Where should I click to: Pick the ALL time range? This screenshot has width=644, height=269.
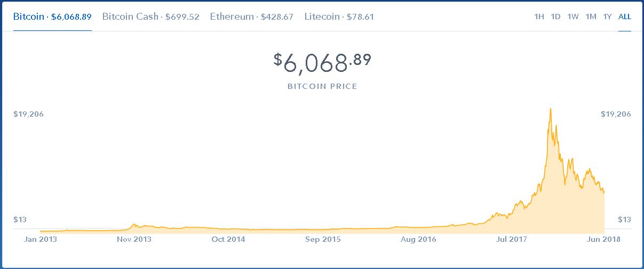tap(625, 17)
